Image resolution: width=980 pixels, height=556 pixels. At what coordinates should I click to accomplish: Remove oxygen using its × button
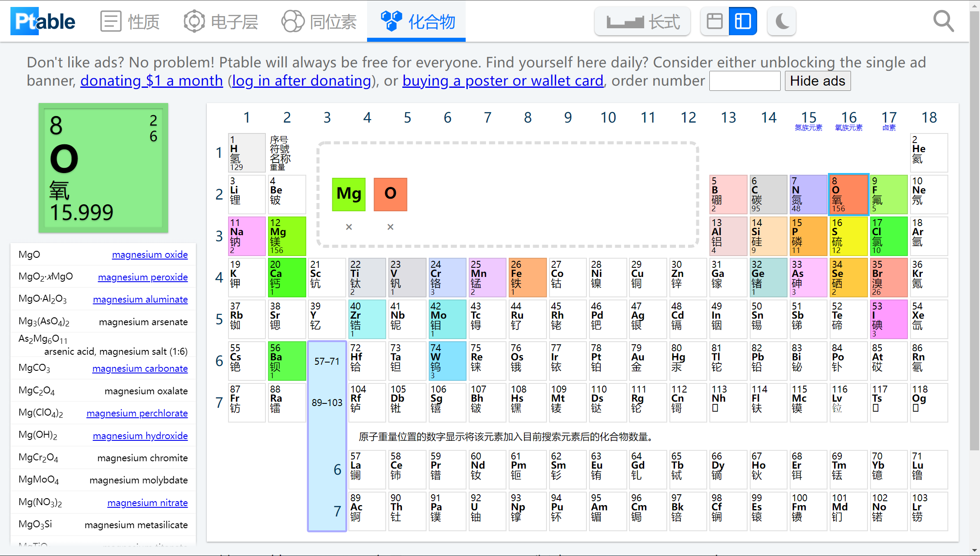(x=390, y=226)
